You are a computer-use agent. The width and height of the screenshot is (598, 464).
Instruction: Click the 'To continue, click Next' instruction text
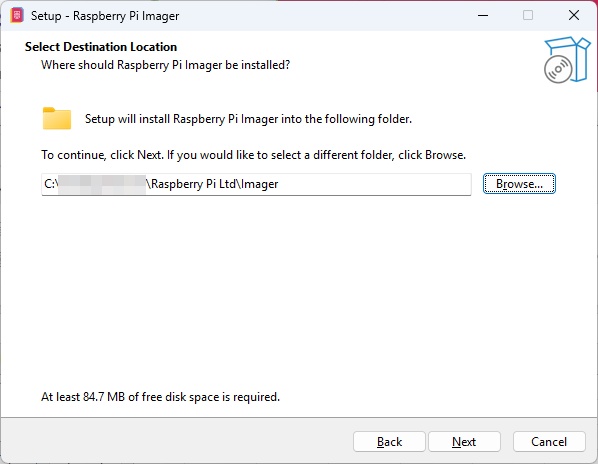(x=254, y=155)
